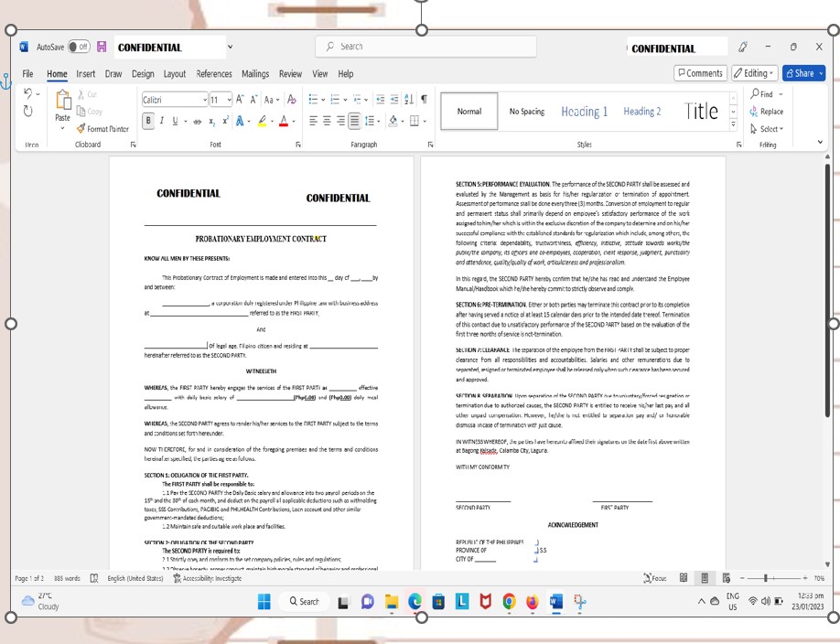Toggle Show/Hide paragraph marks
The width and height of the screenshot is (840, 644).
(x=424, y=99)
